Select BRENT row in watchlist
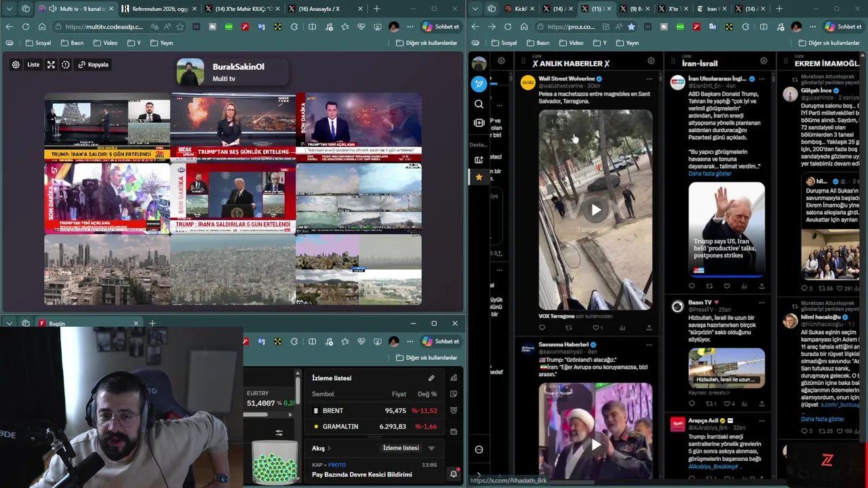 (x=375, y=411)
